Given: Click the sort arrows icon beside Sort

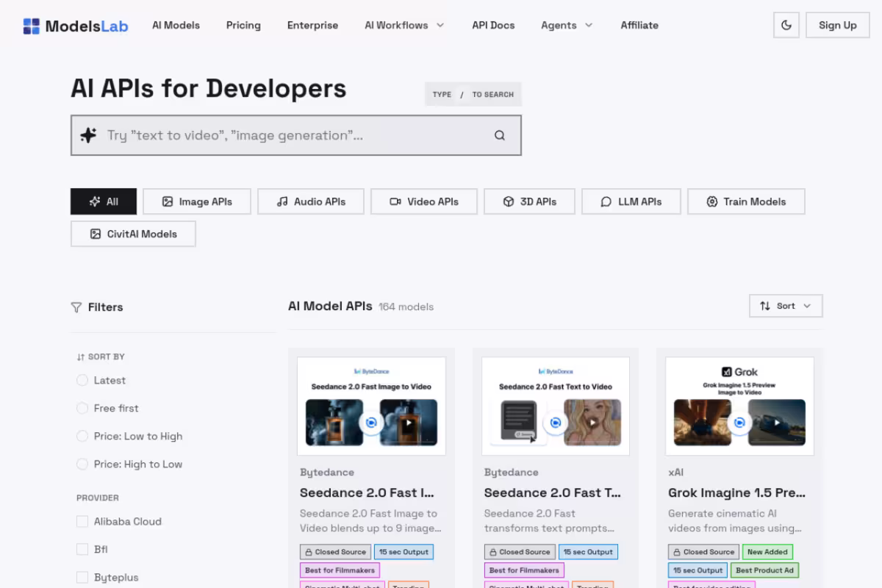Looking at the screenshot, I should point(765,306).
